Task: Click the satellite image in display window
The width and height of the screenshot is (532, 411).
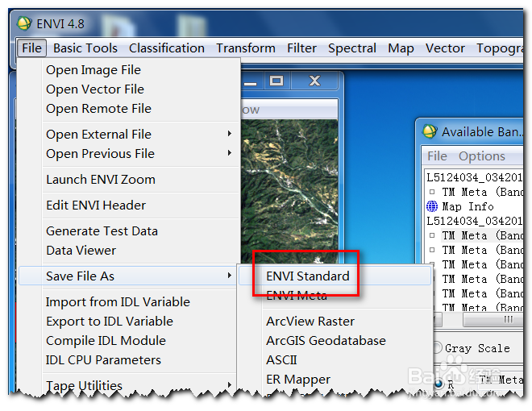Action: pyautogui.click(x=289, y=190)
